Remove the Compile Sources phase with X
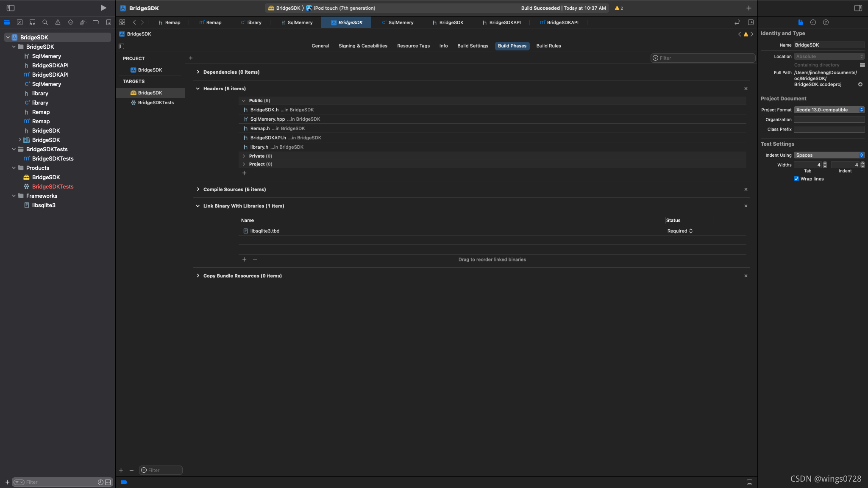 click(x=746, y=189)
